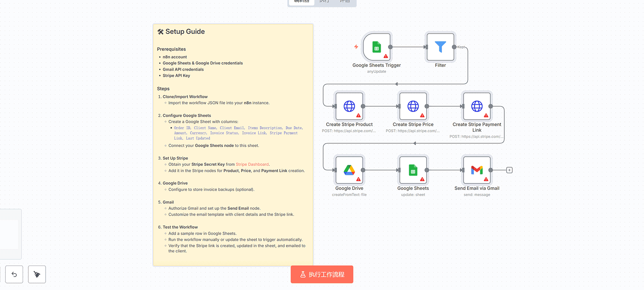Add a node after Send Email via Gmail
This screenshot has width=644, height=290.
coord(509,170)
